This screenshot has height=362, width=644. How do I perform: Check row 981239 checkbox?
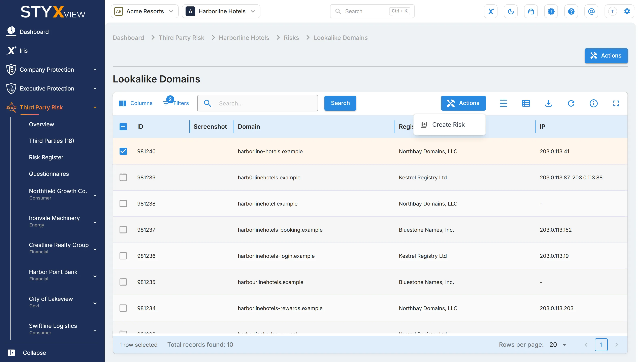123,177
